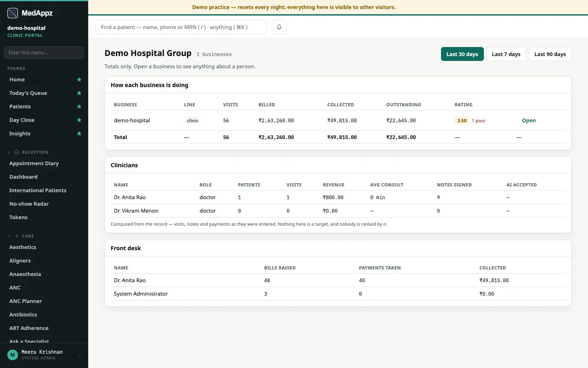
Task: Open Patients in the sidebar
Action: [x=20, y=107]
